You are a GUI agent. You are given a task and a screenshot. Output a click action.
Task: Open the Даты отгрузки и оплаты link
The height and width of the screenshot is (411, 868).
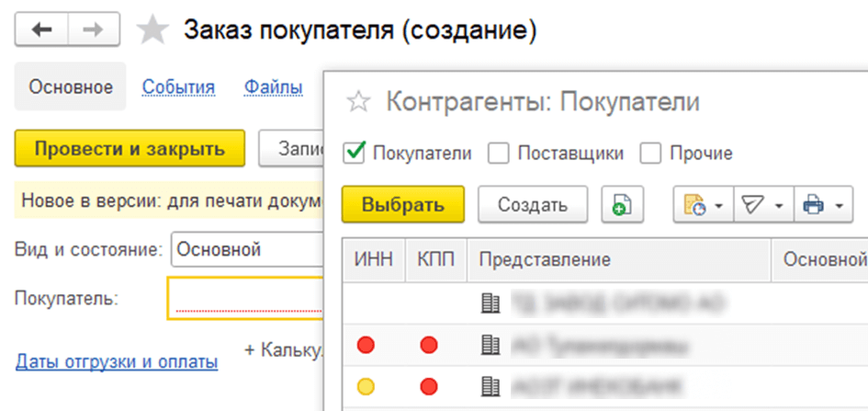117,362
